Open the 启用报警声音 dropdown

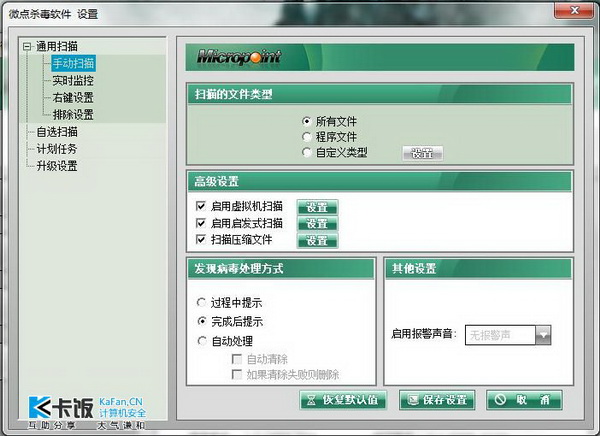[x=542, y=334]
